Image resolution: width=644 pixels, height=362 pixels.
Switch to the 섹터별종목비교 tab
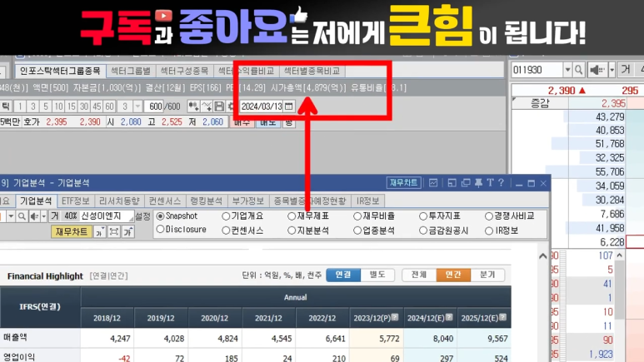tap(312, 71)
